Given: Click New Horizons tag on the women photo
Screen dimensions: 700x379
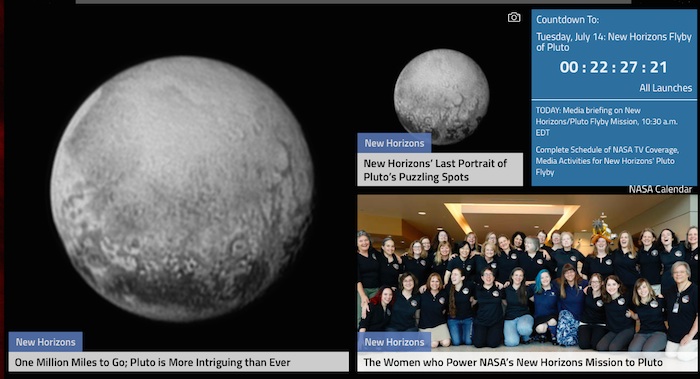Looking at the screenshot, I should 394,342.
